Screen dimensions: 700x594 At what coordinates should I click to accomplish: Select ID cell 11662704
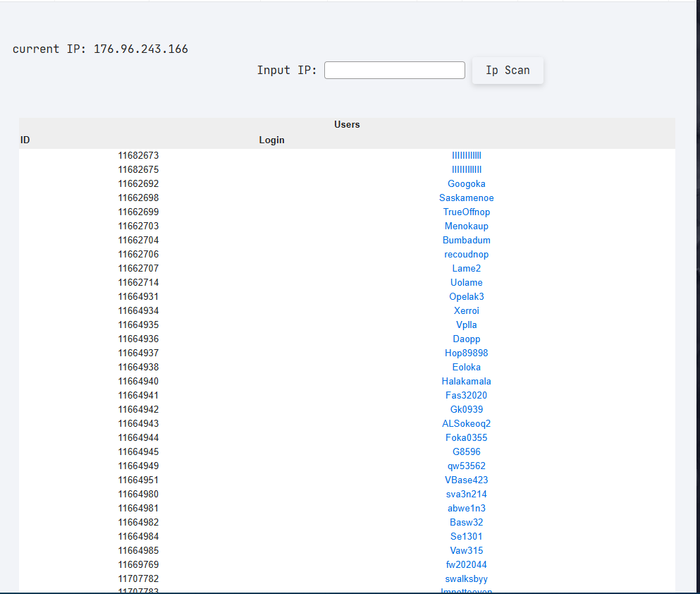pos(138,241)
